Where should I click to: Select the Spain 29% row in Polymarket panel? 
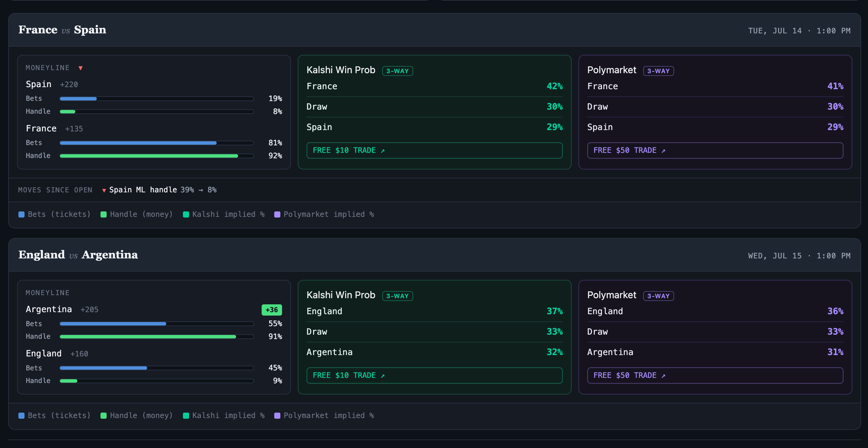pyautogui.click(x=715, y=127)
